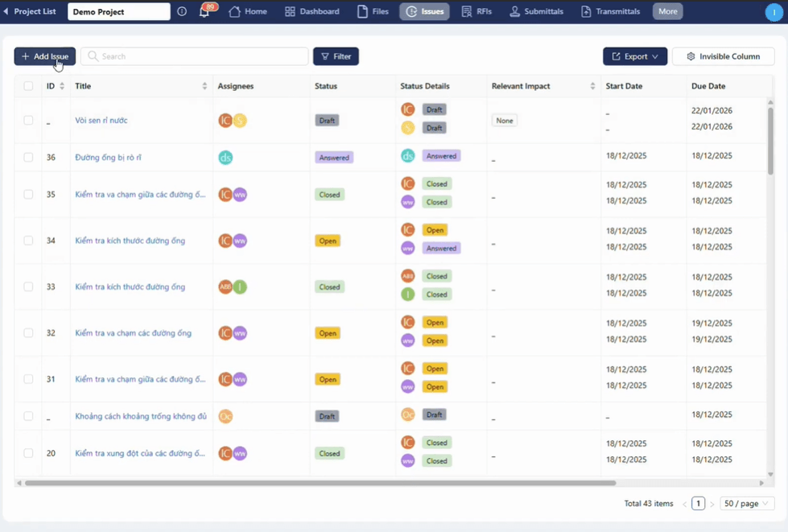Screen dimensions: 788x532
Task: Open the 50 / page size dropdown
Action: (x=746, y=504)
